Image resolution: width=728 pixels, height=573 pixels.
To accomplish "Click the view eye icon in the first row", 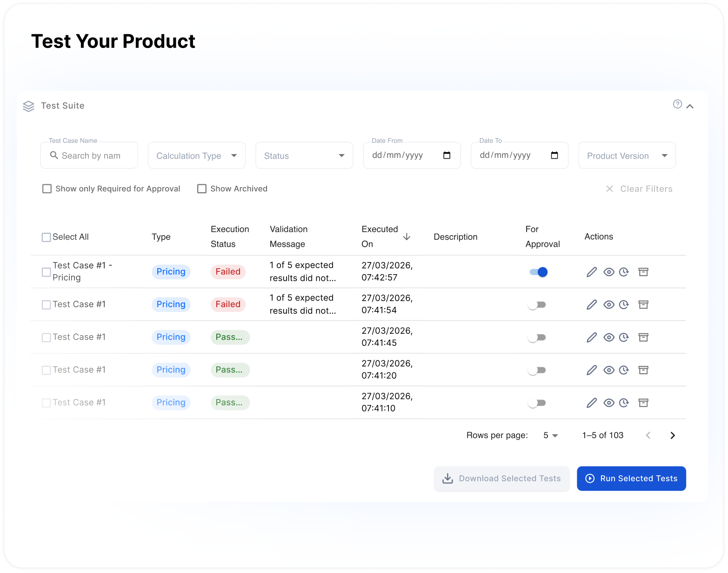I will 608,272.
